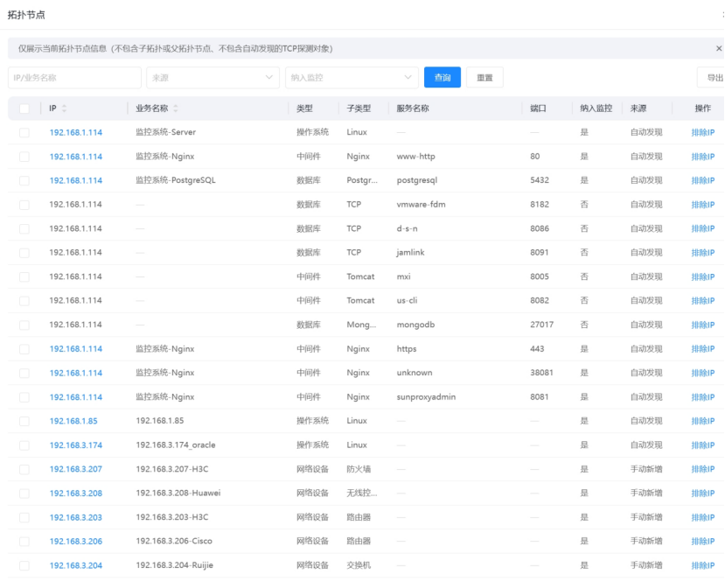Open IP link for the https row
The height and width of the screenshot is (588, 725).
click(76, 349)
